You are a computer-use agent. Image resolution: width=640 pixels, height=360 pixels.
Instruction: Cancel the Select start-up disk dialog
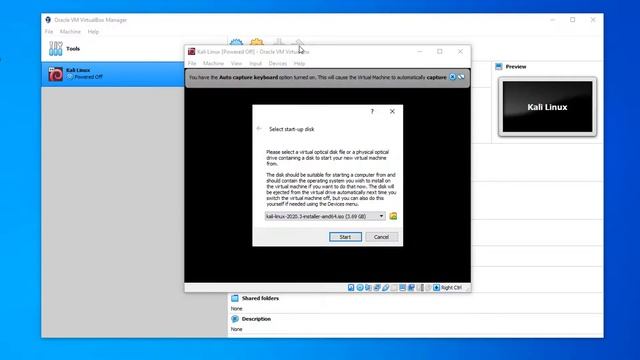[381, 237]
